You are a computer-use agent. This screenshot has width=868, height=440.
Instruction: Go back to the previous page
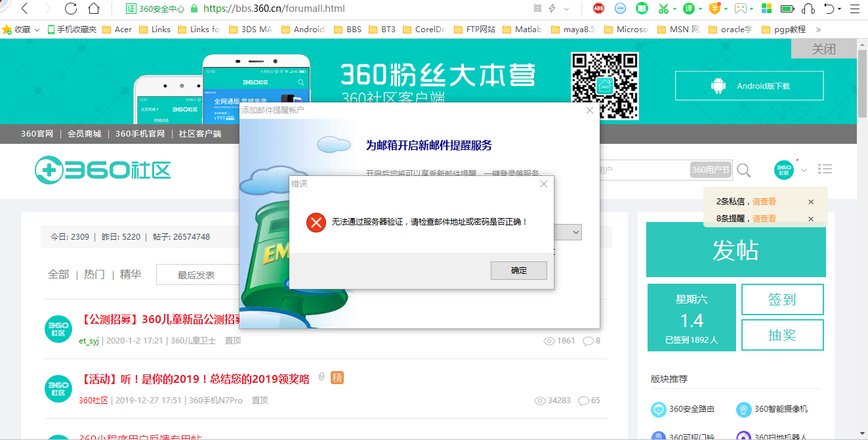24,9
